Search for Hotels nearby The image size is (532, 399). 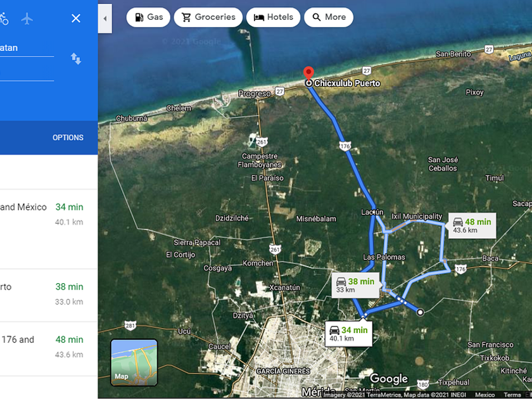pos(273,17)
